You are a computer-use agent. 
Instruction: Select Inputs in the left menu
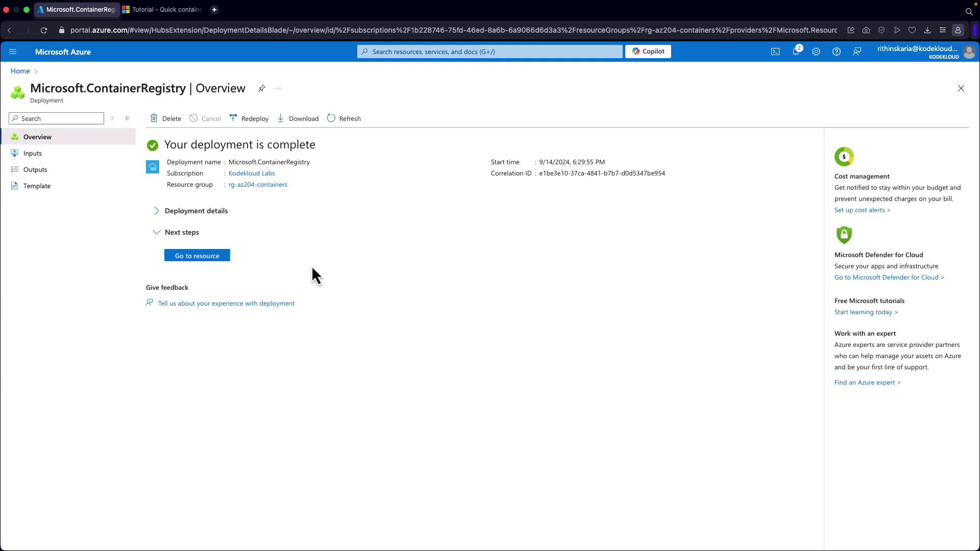tap(32, 153)
